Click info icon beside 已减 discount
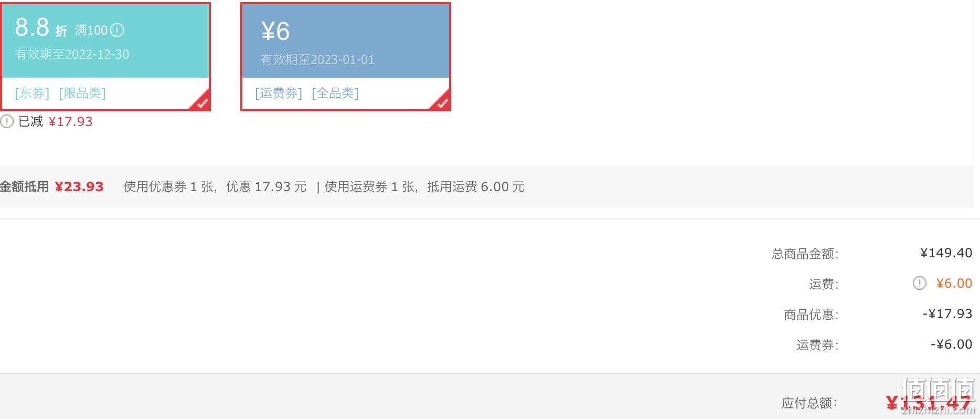 coord(6,122)
